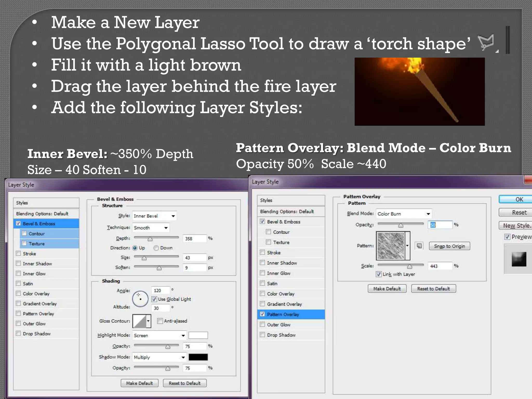Enable Contour checkbox in left dialog
Image resolution: width=532 pixels, height=399 pixels.
click(24, 233)
